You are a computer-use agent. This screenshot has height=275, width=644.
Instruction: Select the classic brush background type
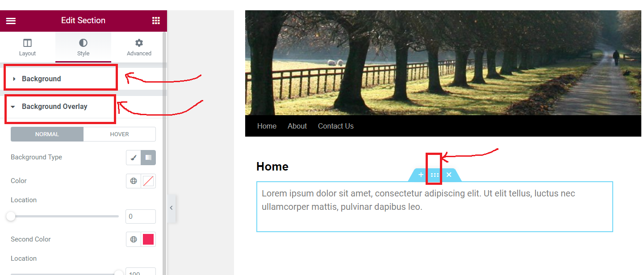tap(134, 158)
